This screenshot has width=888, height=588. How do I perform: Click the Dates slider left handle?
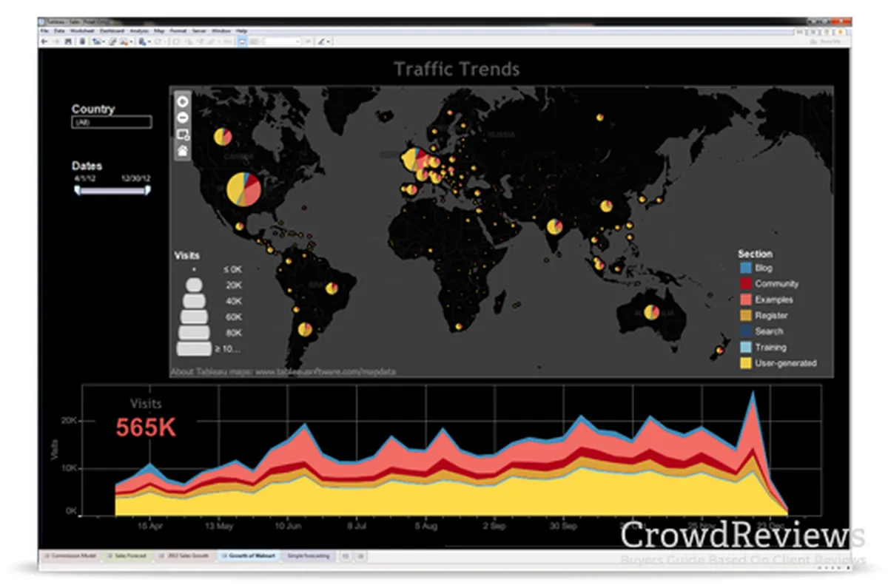point(77,191)
